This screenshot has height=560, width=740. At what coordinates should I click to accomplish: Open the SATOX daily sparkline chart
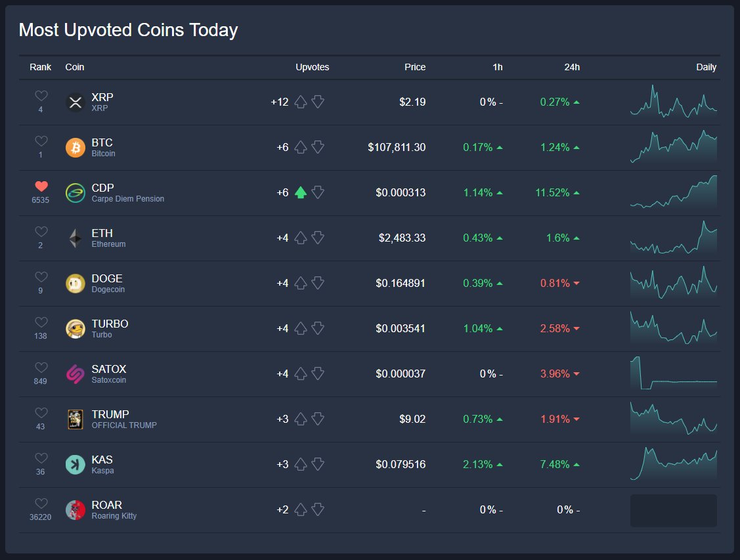[674, 373]
